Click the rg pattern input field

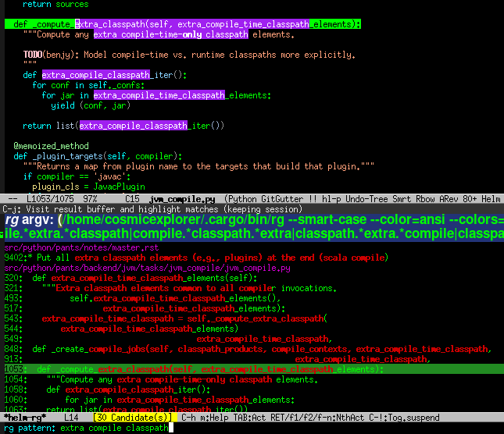tap(116, 428)
